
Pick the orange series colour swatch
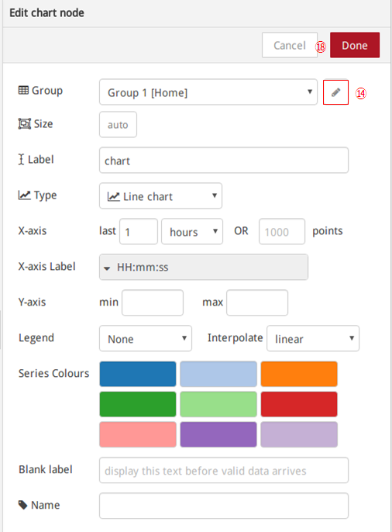point(299,374)
